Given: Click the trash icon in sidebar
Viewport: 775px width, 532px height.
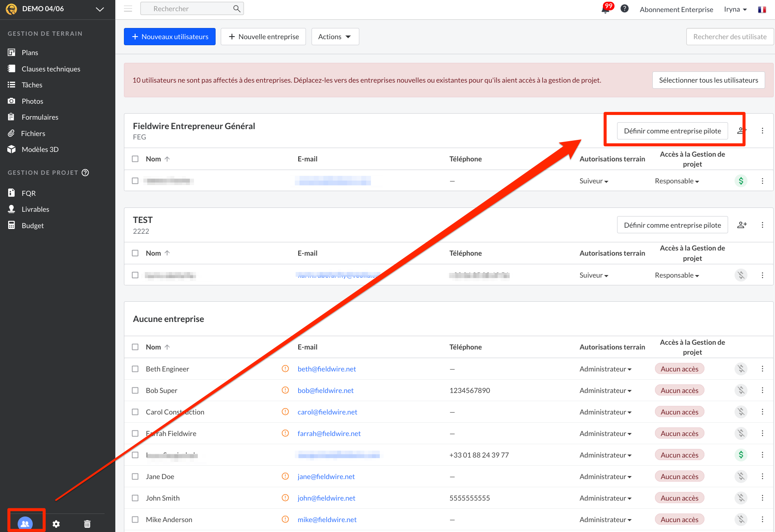Looking at the screenshot, I should tap(87, 524).
